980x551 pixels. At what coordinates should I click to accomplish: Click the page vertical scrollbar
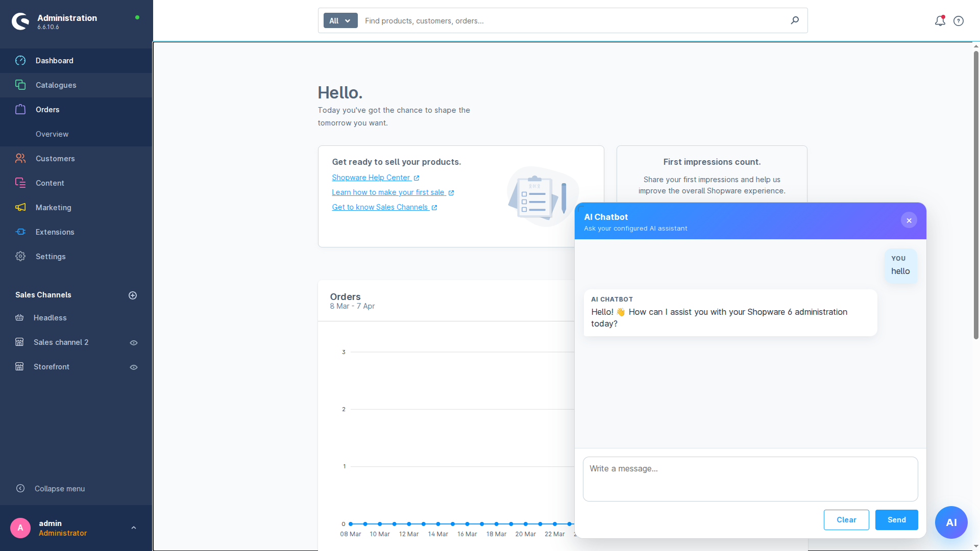[976, 194]
